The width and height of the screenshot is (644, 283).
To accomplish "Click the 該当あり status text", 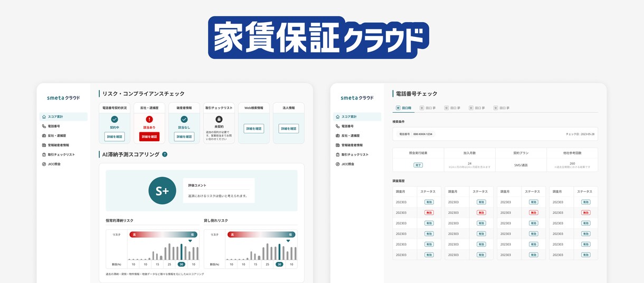I will coord(149,128).
